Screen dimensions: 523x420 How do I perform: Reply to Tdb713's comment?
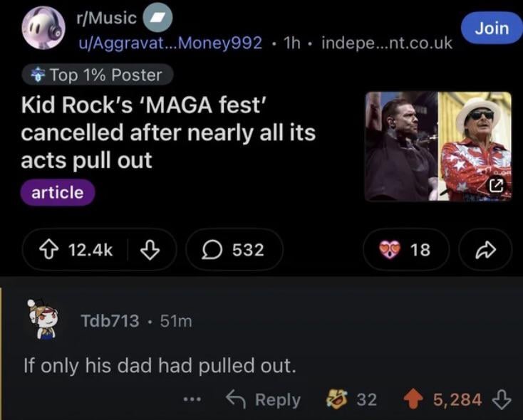(x=264, y=399)
